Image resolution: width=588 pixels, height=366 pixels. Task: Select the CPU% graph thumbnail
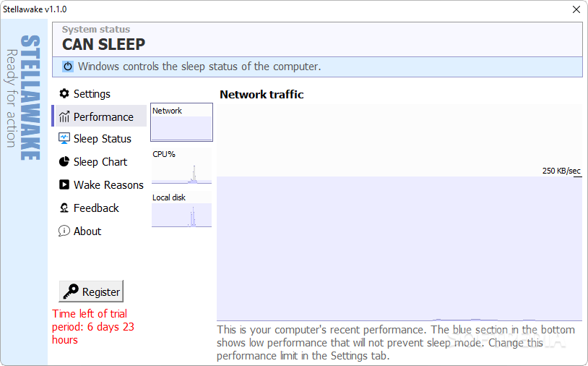181,166
